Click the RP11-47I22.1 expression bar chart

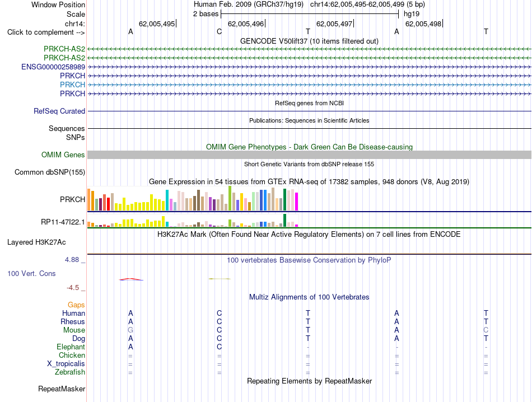[x=193, y=221]
